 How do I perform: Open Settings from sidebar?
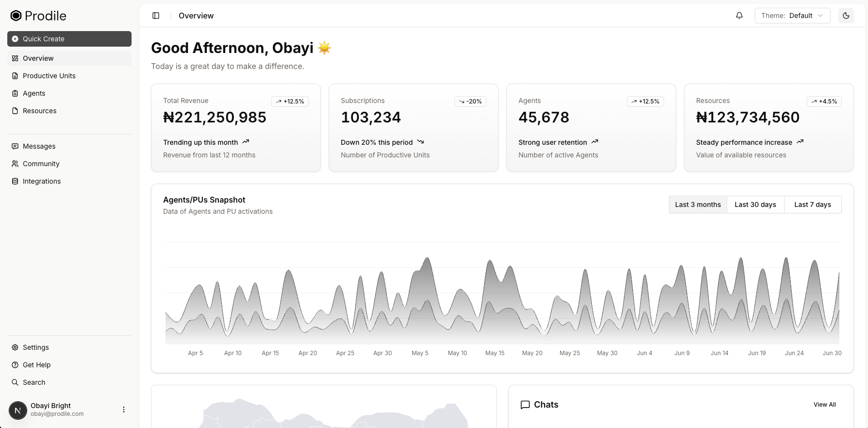(35, 347)
